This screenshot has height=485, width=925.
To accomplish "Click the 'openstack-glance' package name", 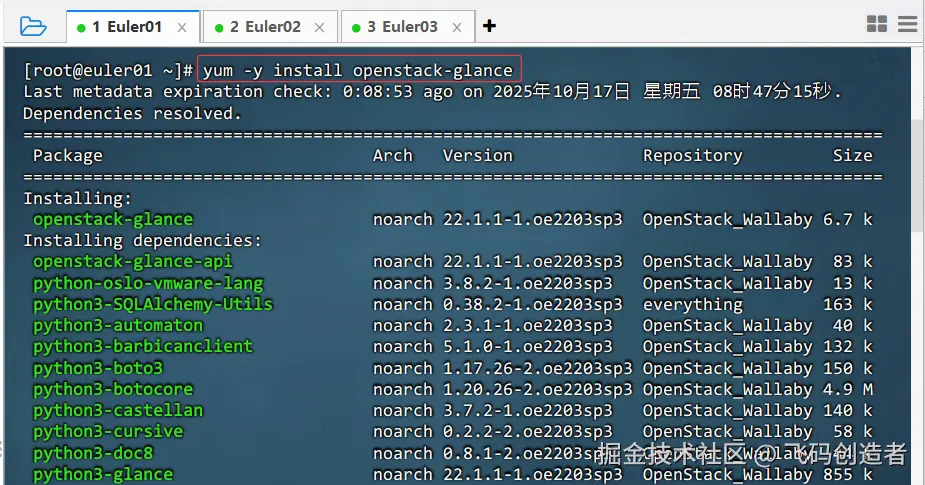I will click(x=113, y=219).
